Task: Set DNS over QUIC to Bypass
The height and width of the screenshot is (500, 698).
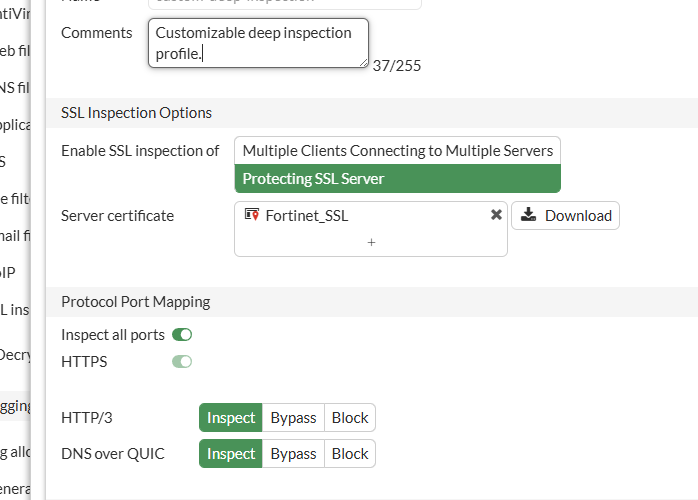Action: pyautogui.click(x=293, y=454)
